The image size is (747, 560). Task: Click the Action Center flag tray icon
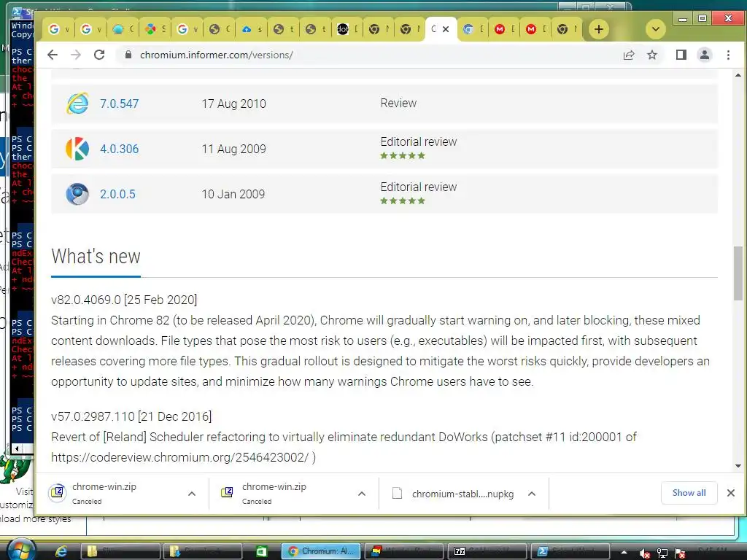pyautogui.click(x=680, y=553)
